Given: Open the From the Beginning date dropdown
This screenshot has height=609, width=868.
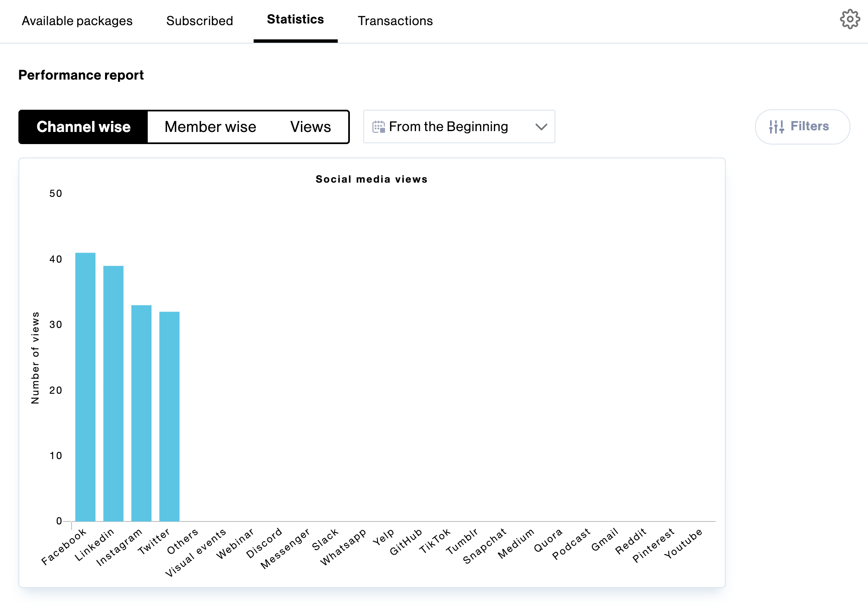Looking at the screenshot, I should [x=459, y=127].
